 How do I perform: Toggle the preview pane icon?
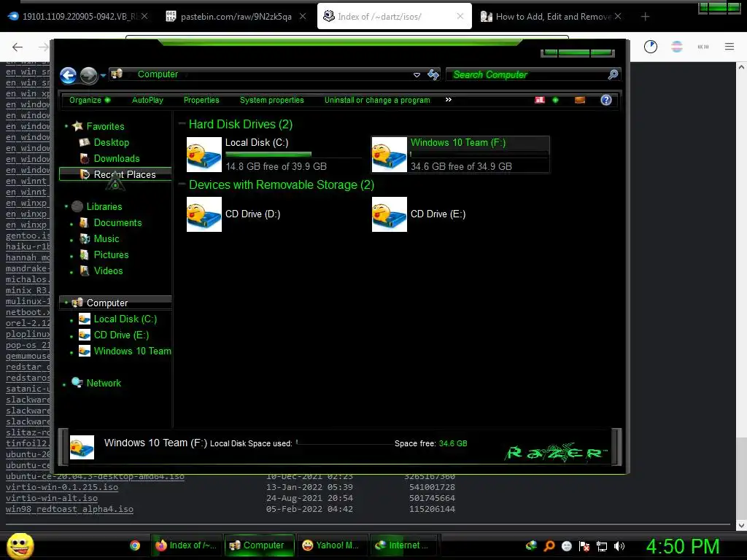click(580, 100)
